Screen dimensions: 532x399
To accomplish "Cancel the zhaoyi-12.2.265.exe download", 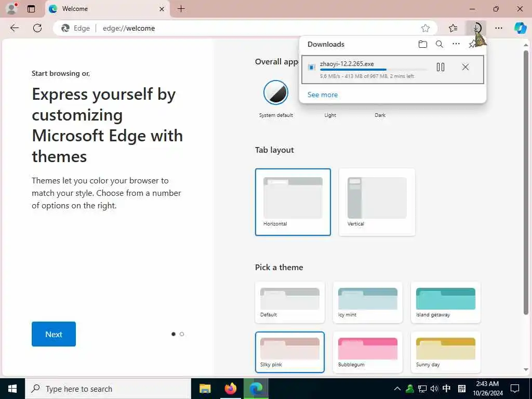I will 465,67.
